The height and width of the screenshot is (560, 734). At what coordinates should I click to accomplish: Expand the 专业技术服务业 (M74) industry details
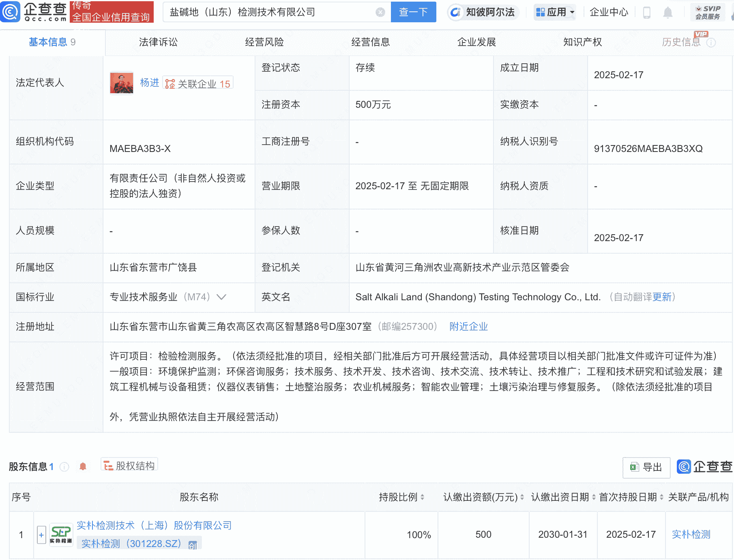(221, 297)
